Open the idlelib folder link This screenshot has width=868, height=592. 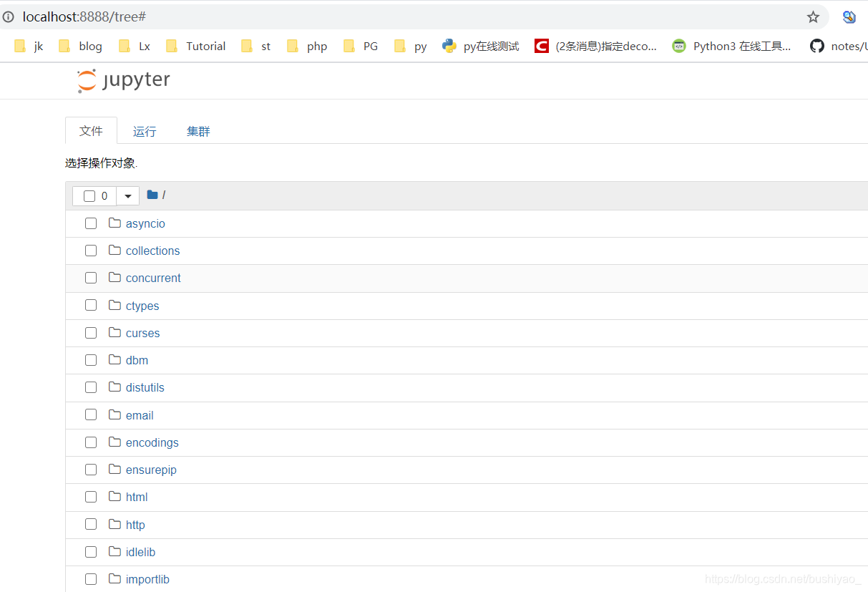pos(140,552)
